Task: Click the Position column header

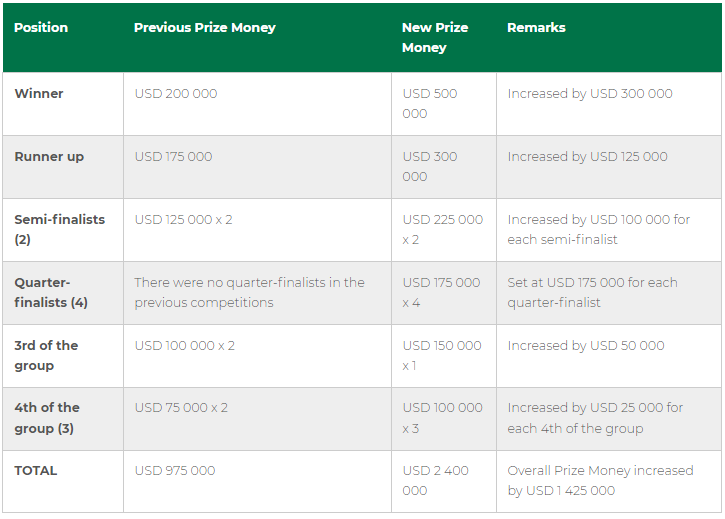Action: (41, 28)
